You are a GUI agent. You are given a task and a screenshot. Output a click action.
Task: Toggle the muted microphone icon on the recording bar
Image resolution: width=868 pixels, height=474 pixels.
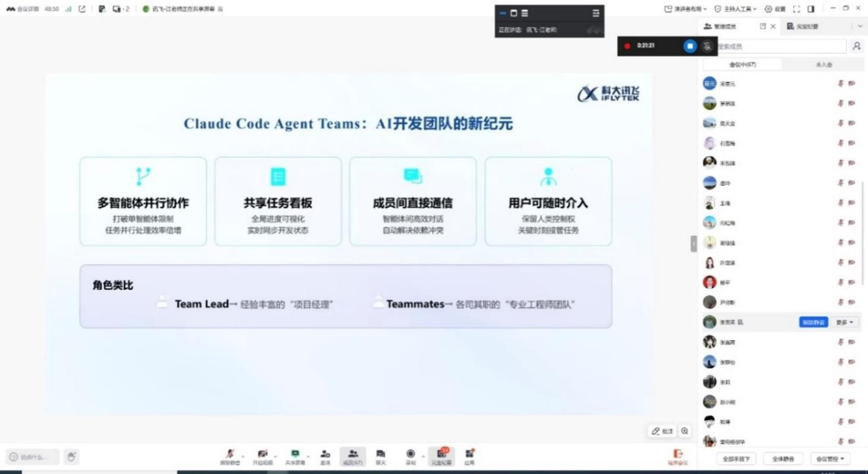click(707, 46)
